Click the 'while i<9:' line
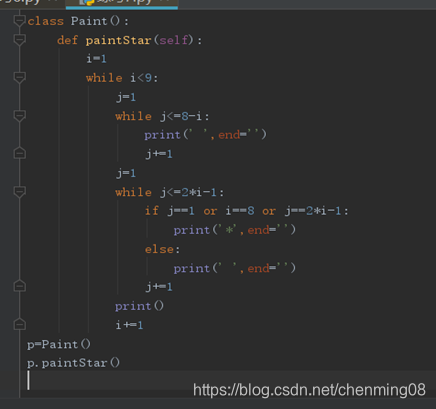 (122, 78)
